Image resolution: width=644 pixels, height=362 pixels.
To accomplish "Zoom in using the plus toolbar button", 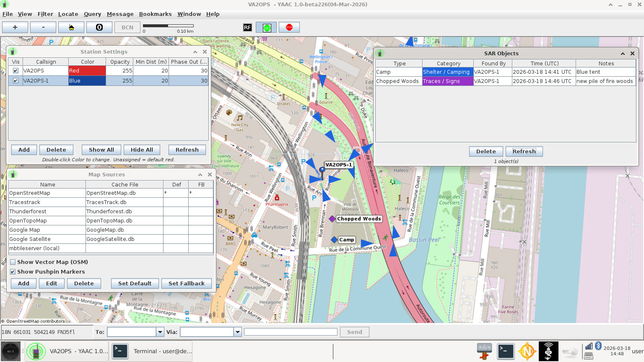I will point(15,27).
